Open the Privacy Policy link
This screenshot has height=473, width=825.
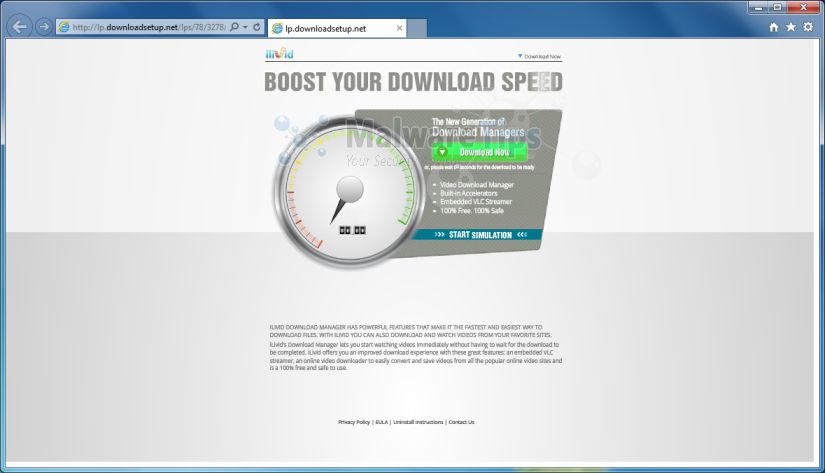(354, 422)
